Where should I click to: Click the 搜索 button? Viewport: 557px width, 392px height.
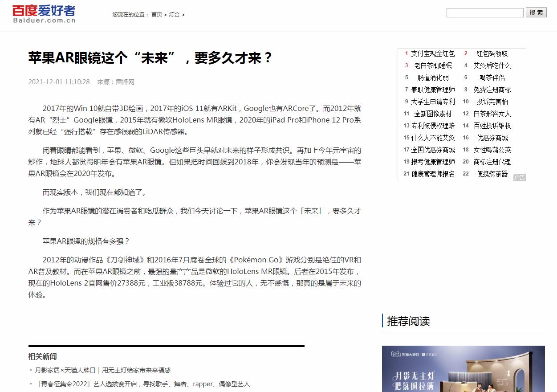537,12
